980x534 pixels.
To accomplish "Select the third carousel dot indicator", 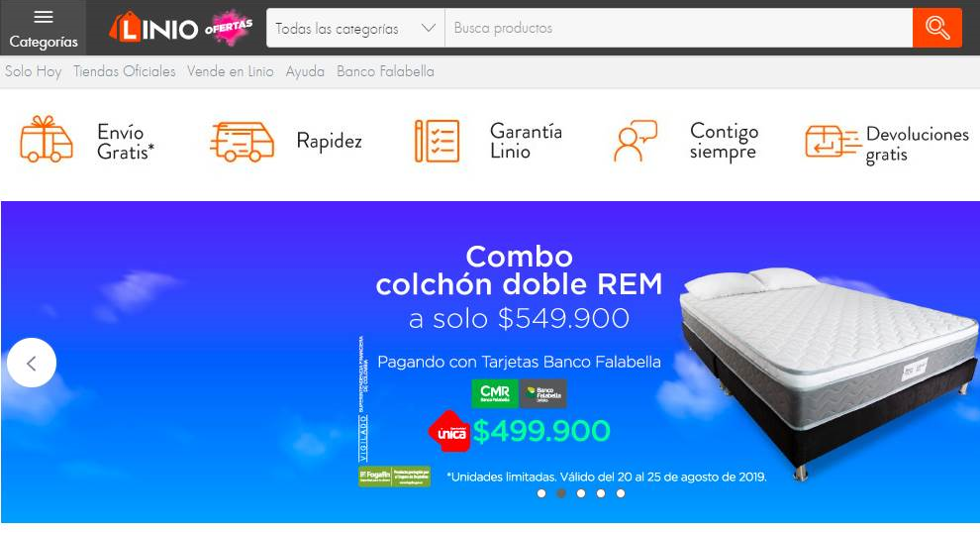I will pyautogui.click(x=581, y=493).
